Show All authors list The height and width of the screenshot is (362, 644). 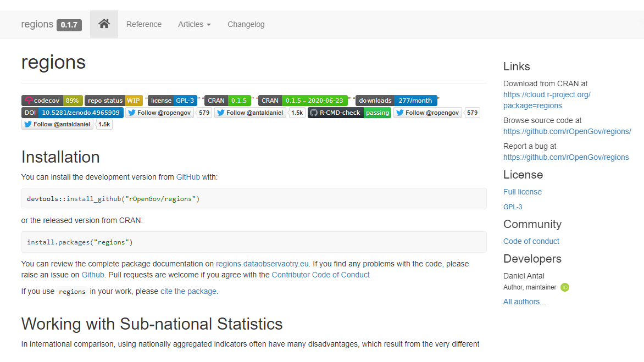pos(525,302)
